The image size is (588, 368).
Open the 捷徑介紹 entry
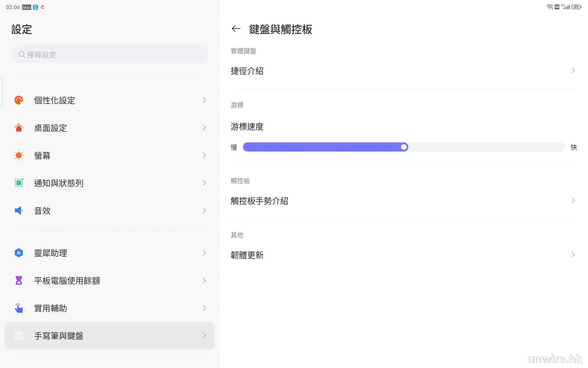(x=247, y=71)
